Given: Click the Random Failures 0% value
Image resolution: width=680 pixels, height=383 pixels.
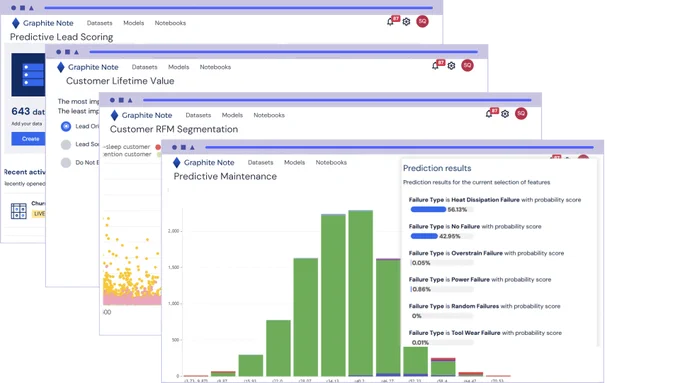Looking at the screenshot, I should point(417,316).
